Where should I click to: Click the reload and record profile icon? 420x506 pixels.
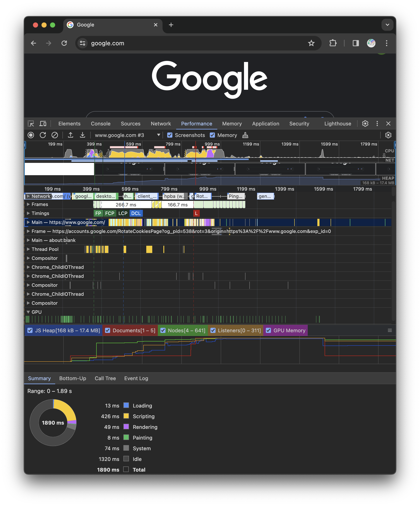(43, 135)
